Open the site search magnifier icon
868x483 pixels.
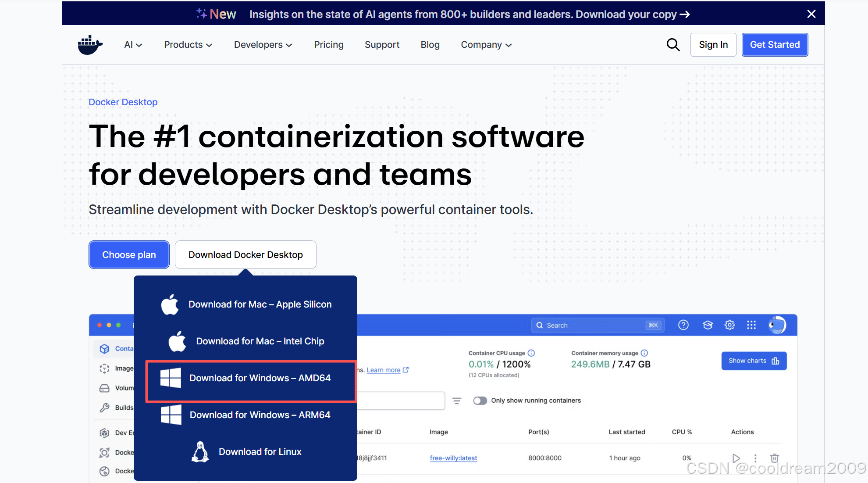[x=673, y=45]
